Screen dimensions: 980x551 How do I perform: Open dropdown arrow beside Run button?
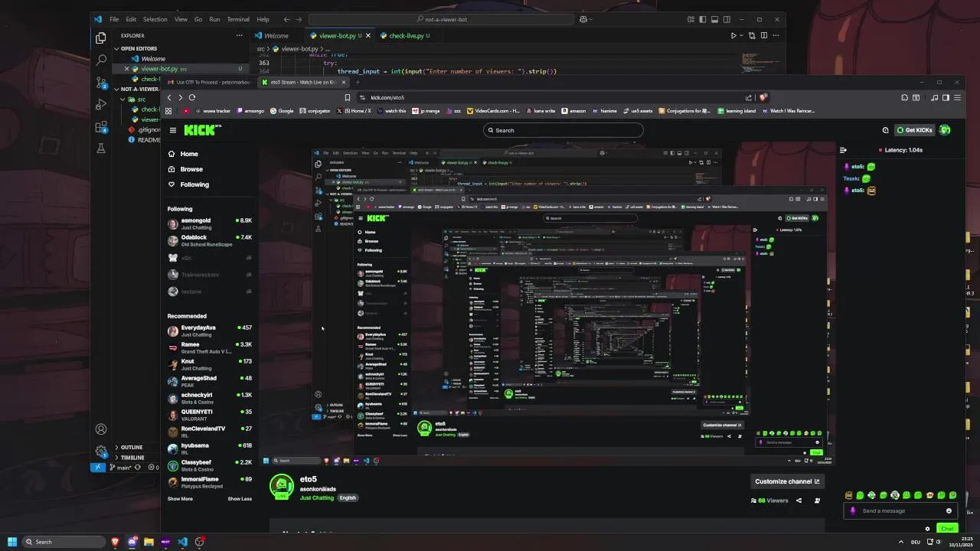(741, 35)
